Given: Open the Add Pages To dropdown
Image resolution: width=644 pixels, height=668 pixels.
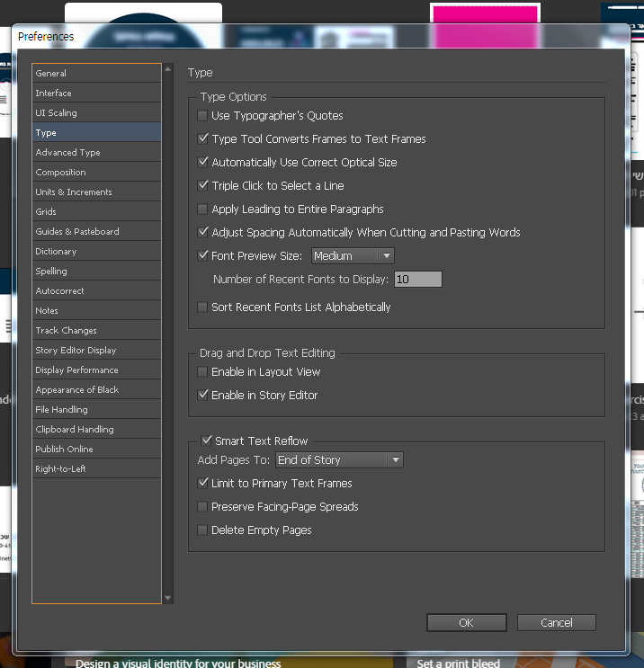Looking at the screenshot, I should pyautogui.click(x=339, y=460).
